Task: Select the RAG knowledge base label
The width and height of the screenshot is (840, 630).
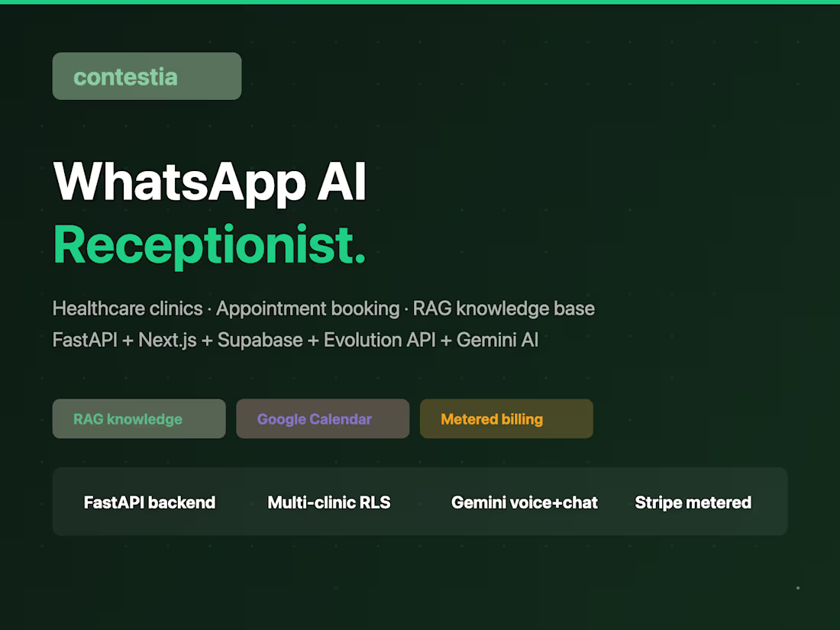Action: tap(504, 309)
